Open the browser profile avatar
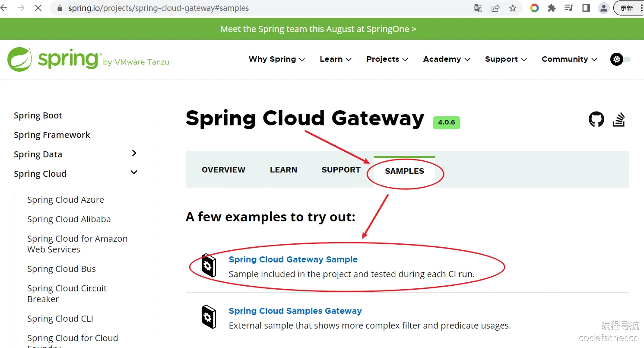The width and height of the screenshot is (644, 348). pos(603,8)
